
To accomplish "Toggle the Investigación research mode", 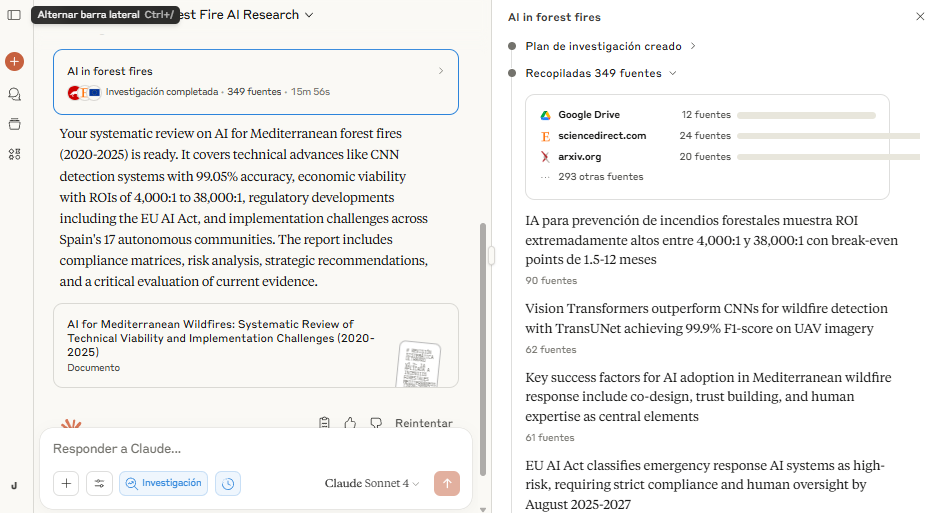I will tap(163, 483).
